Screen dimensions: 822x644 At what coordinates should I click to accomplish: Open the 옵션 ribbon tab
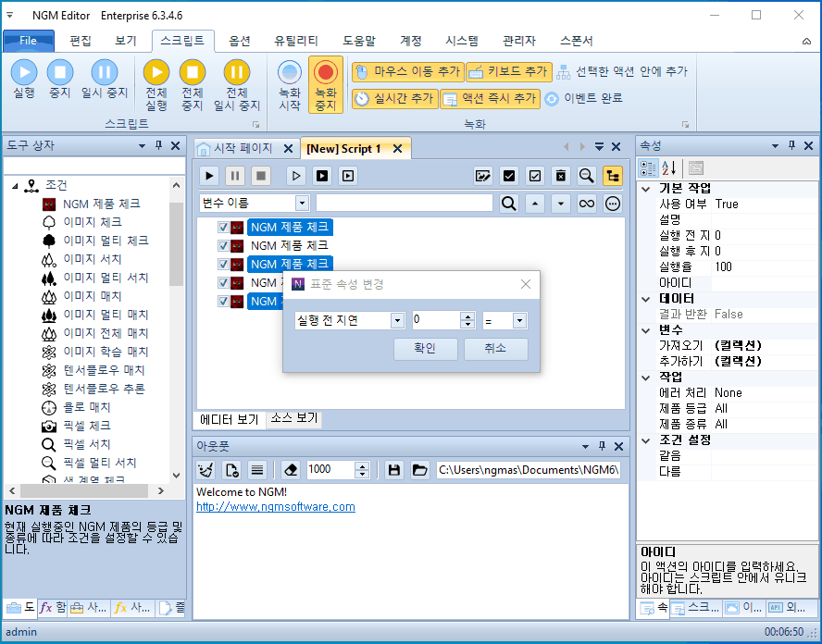coord(239,41)
